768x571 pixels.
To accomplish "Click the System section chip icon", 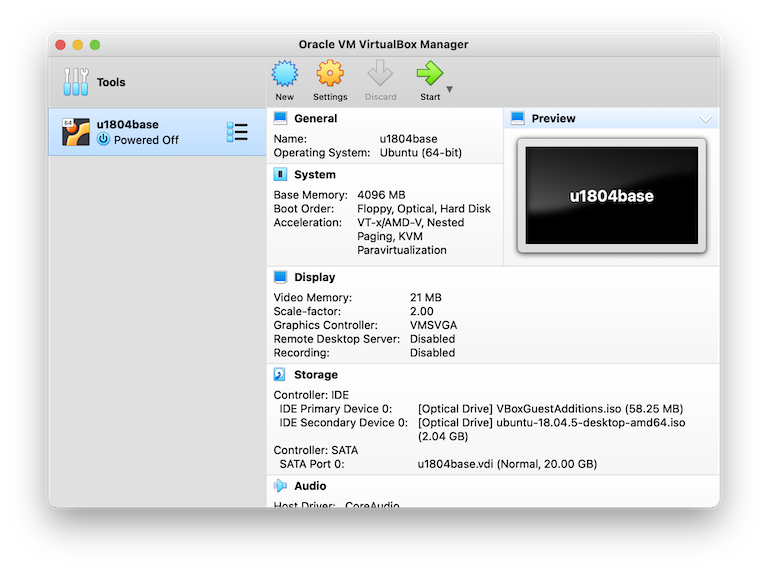I will point(280,174).
